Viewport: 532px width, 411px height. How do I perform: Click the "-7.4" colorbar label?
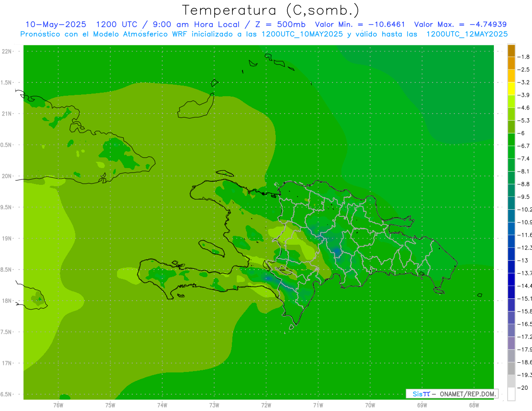pyautogui.click(x=524, y=158)
